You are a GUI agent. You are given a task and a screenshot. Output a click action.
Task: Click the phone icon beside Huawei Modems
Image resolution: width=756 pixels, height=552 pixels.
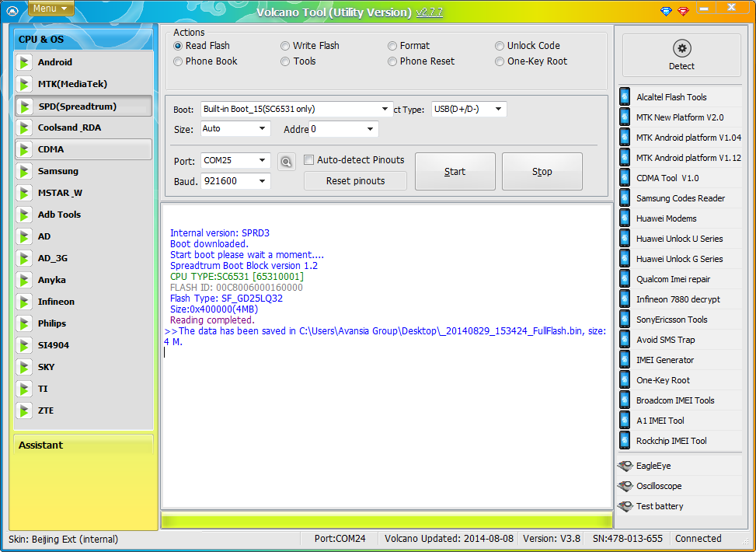point(625,218)
